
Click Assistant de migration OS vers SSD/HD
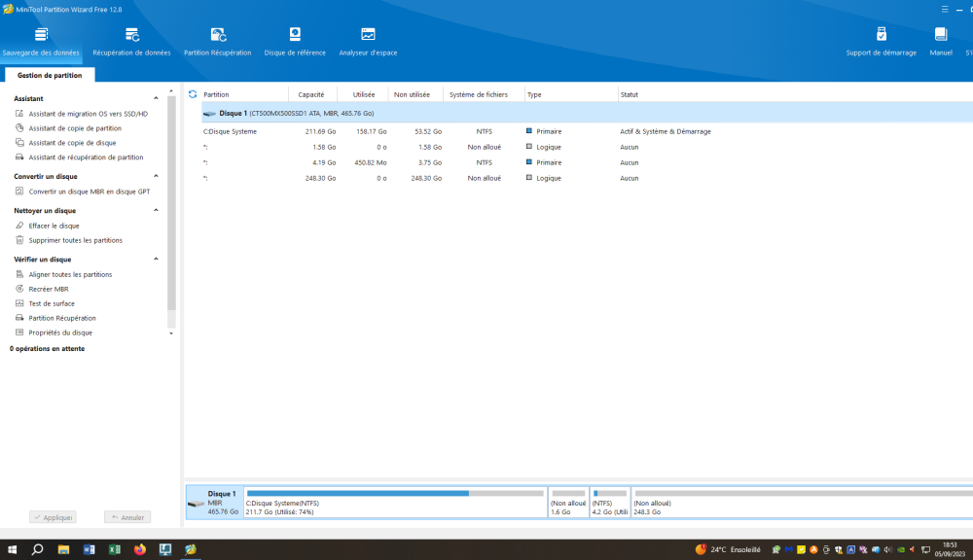tap(88, 114)
